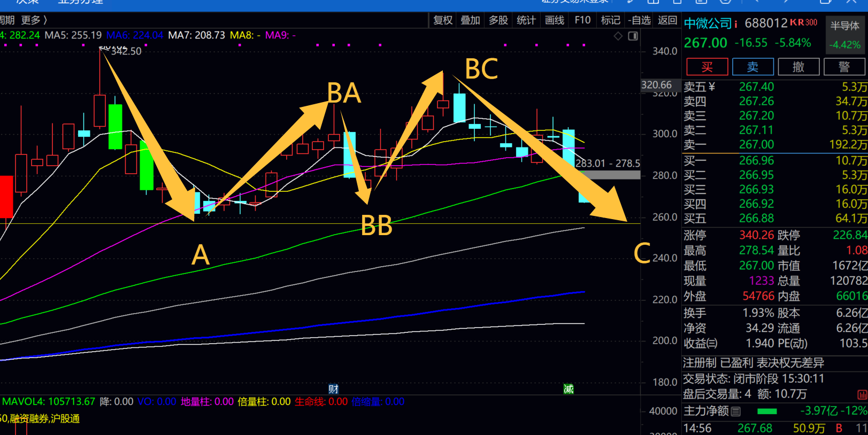Toggle the side panel layout icon

point(633,36)
